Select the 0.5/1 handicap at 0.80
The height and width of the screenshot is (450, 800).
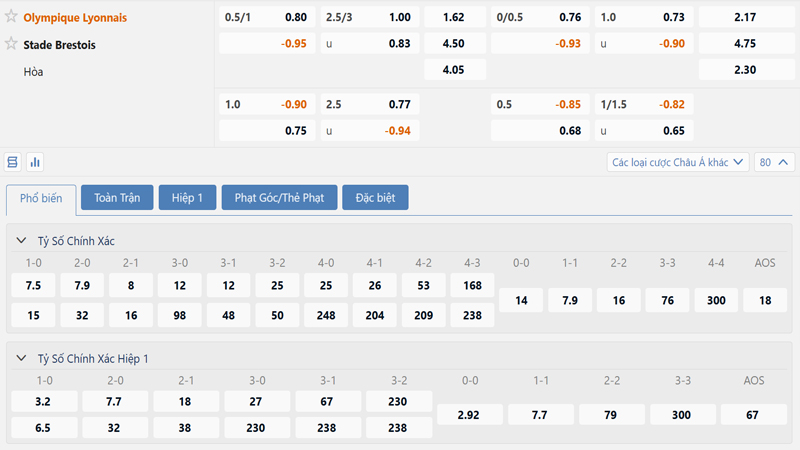[266, 17]
